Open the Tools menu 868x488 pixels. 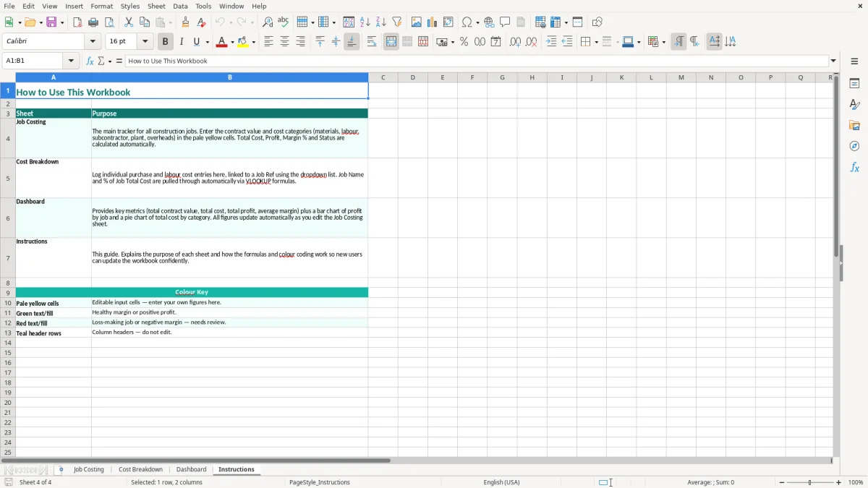click(x=203, y=6)
